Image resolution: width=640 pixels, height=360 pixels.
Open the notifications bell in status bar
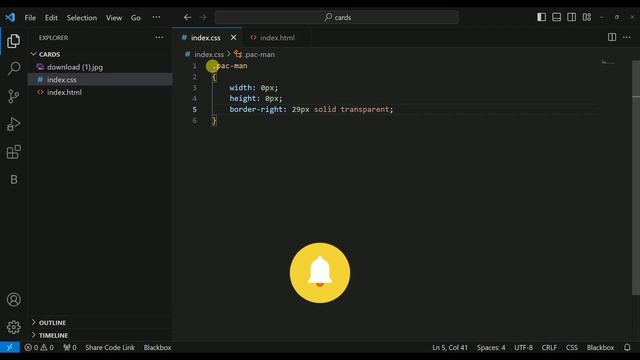627,347
